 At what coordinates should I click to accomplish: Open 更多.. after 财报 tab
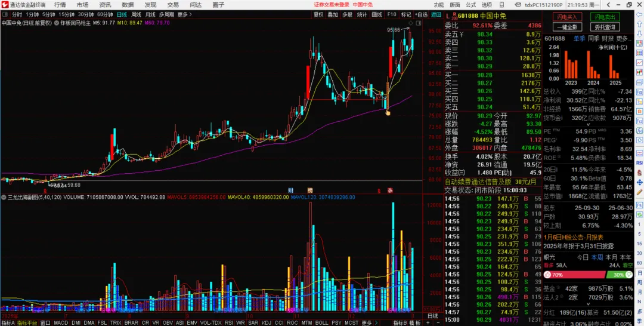pyautogui.click(x=624, y=38)
